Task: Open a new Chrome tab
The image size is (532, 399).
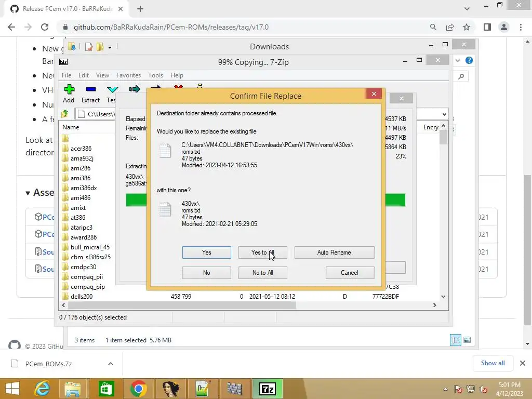Action: 140,9
